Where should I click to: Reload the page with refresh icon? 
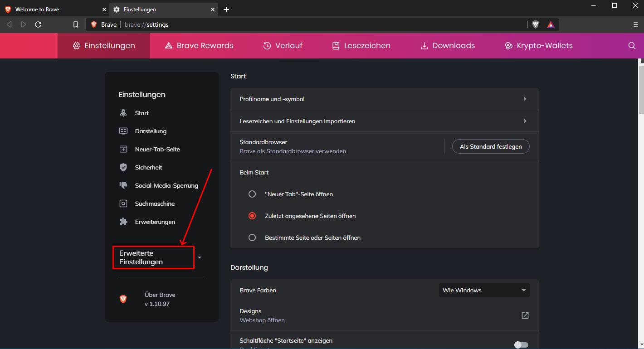point(38,24)
